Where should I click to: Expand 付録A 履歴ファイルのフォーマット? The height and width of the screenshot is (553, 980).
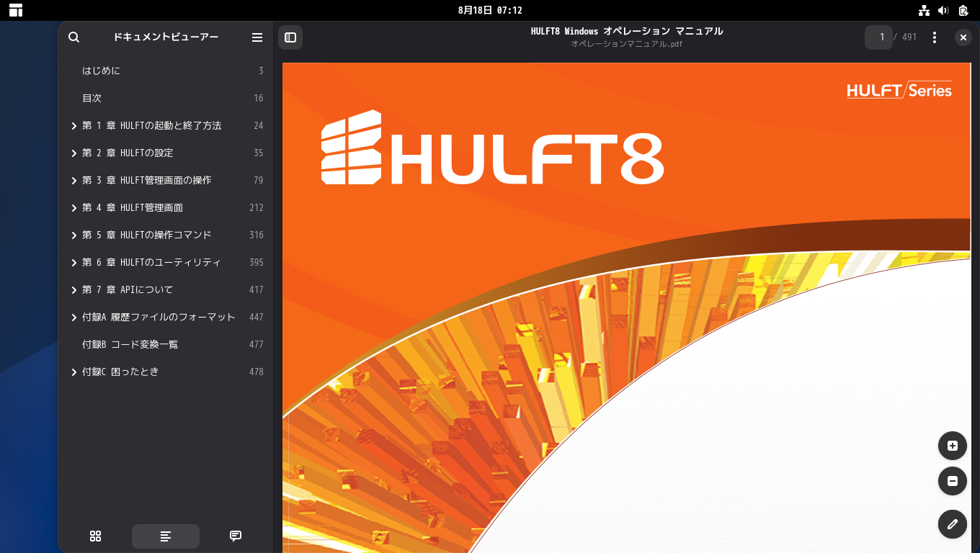(73, 318)
